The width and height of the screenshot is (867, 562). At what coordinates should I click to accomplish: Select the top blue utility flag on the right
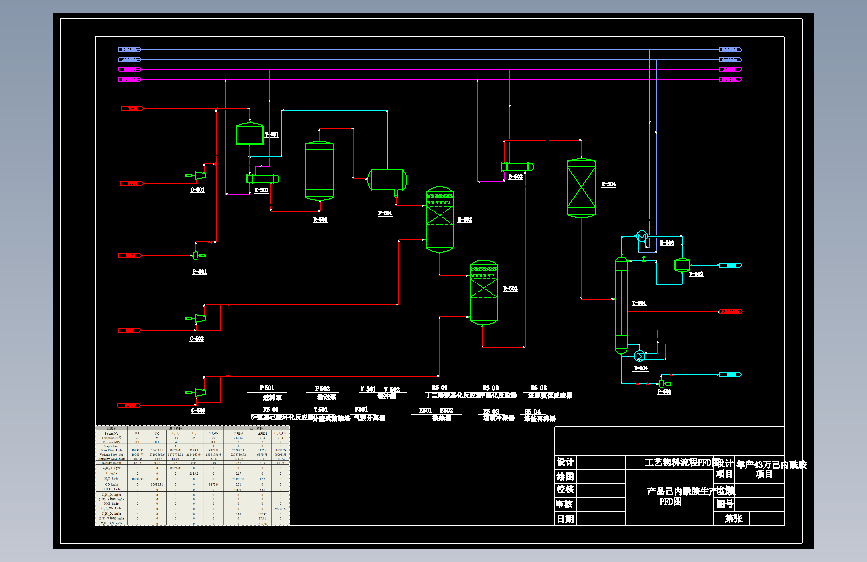click(730, 49)
